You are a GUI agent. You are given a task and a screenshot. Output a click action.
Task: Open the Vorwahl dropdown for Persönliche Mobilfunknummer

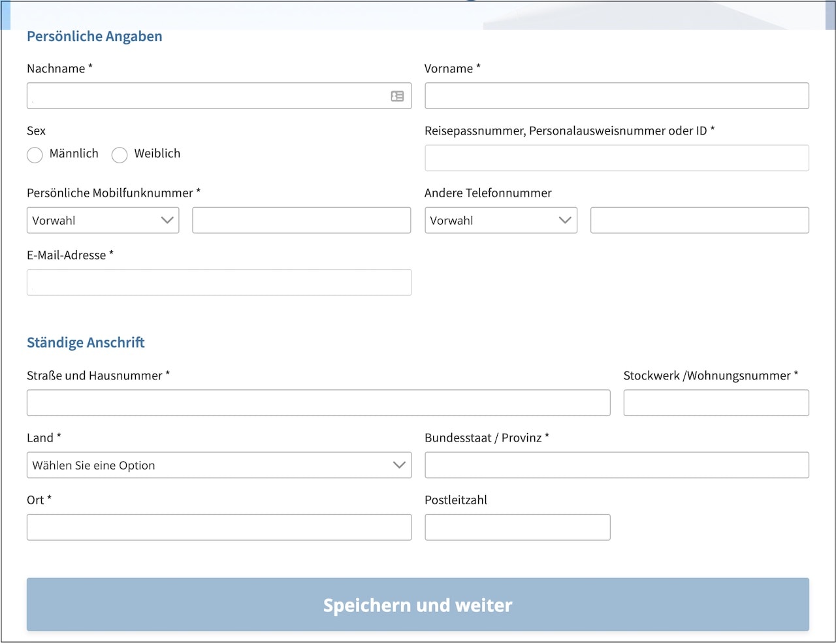click(103, 220)
